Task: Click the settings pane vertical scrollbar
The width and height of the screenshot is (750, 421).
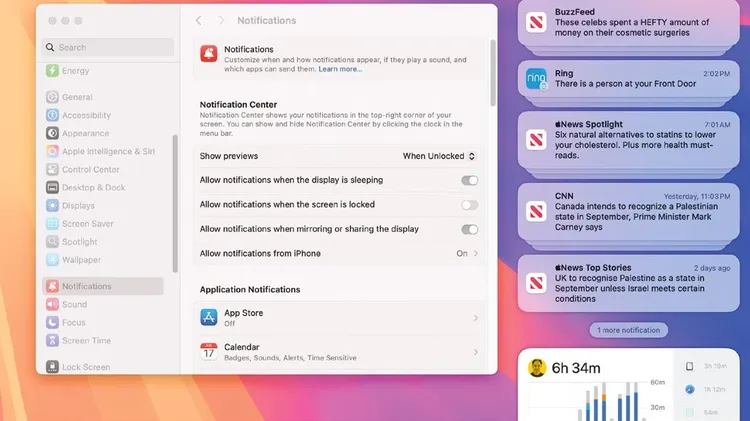Action: coord(492,75)
